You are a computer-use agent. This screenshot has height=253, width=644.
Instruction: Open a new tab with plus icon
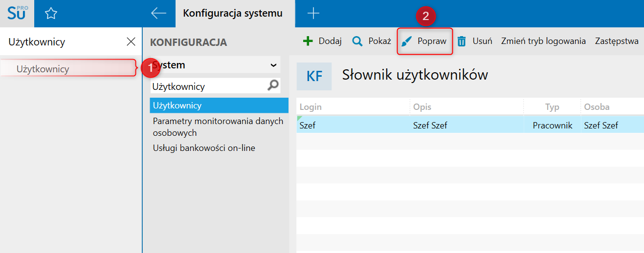point(313,14)
